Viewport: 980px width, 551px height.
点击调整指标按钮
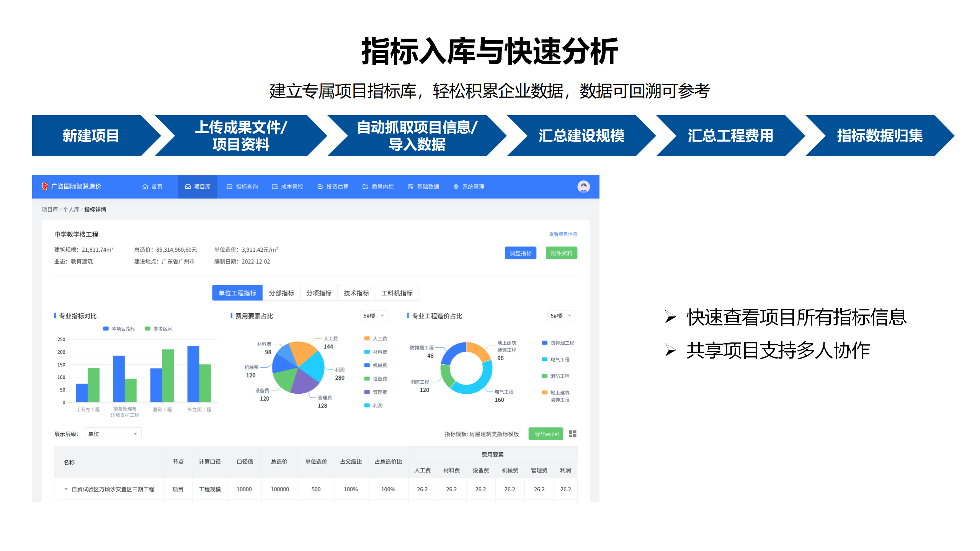click(x=521, y=253)
